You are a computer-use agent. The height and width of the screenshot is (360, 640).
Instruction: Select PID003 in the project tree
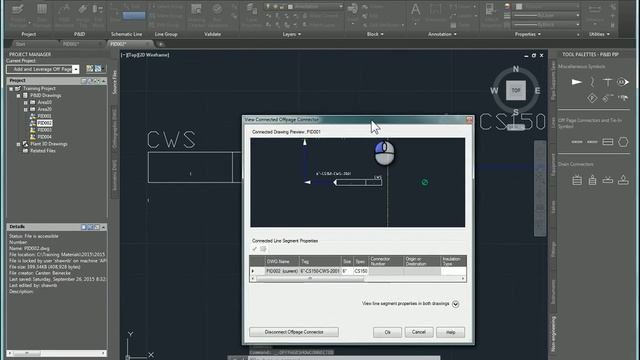pyautogui.click(x=44, y=130)
